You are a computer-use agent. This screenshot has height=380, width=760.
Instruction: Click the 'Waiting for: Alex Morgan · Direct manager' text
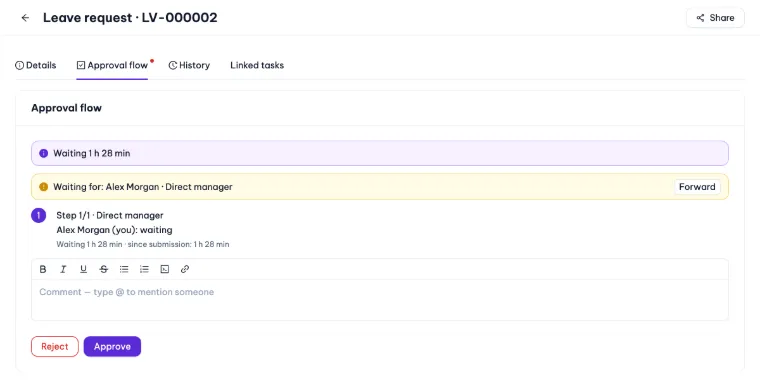[x=143, y=187]
